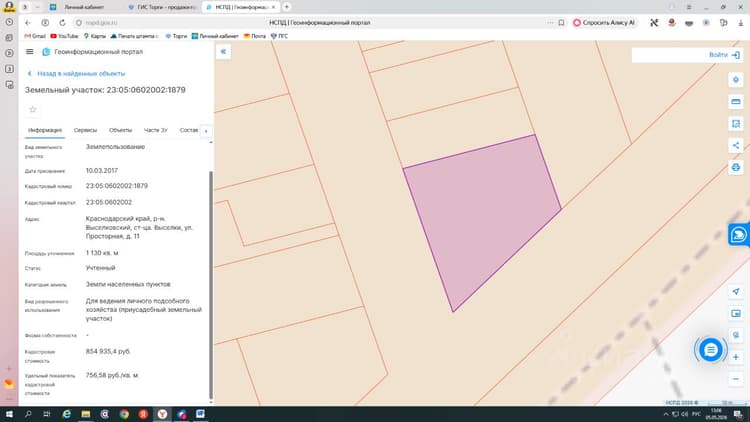This screenshot has width=750, height=422.
Task: Click the info panel vertical scrollbar
Action: tap(211, 285)
